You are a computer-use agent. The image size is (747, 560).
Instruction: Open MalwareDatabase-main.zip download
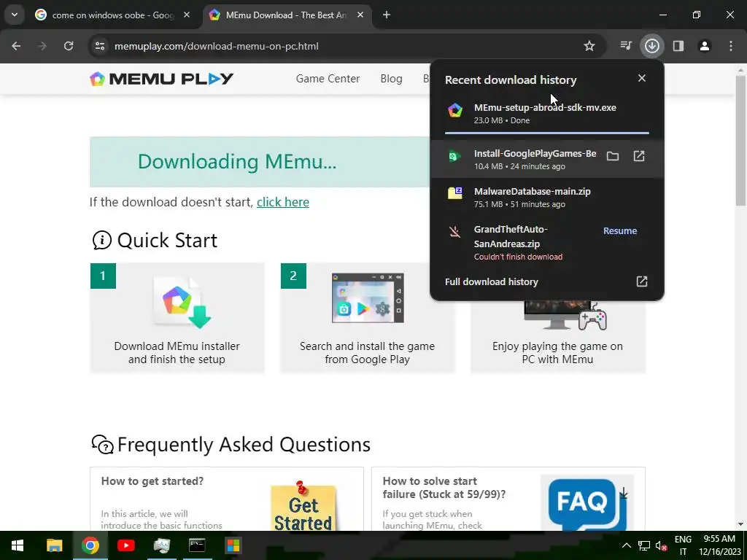coord(546,197)
